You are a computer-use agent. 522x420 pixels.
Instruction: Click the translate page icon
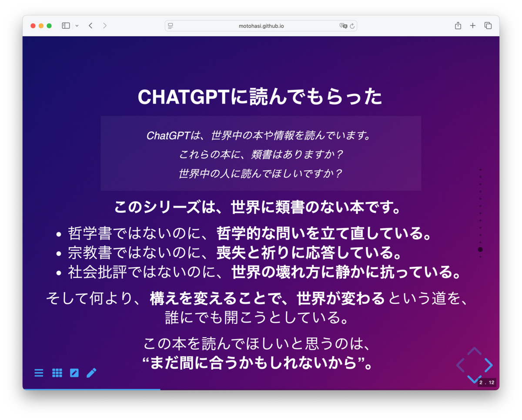(x=343, y=26)
